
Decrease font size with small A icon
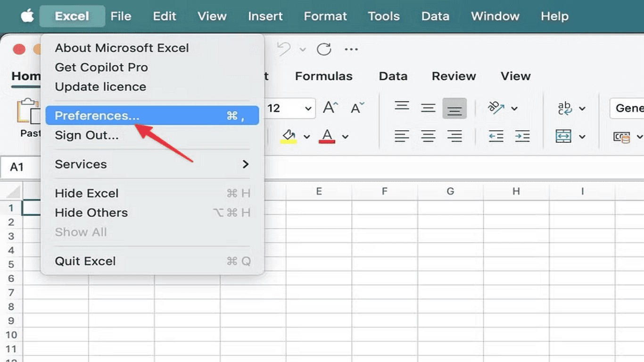point(358,108)
